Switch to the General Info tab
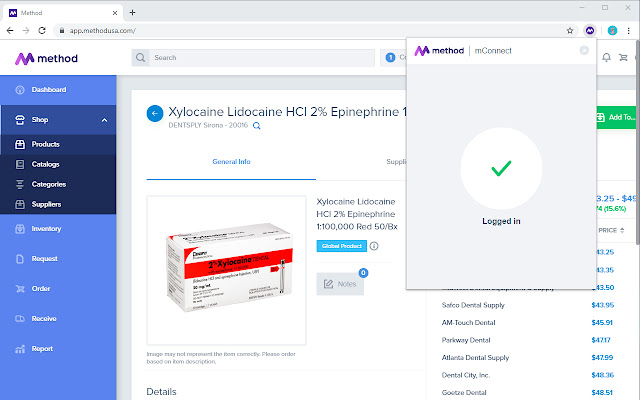 [231, 162]
